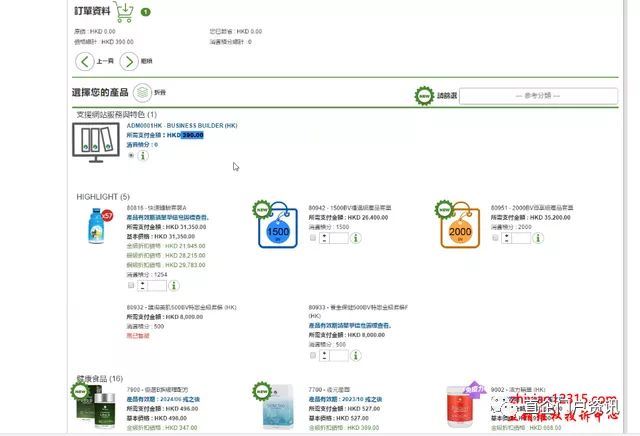Open info for 1500BV package
Screen dimensions: 640x436
click(x=356, y=238)
